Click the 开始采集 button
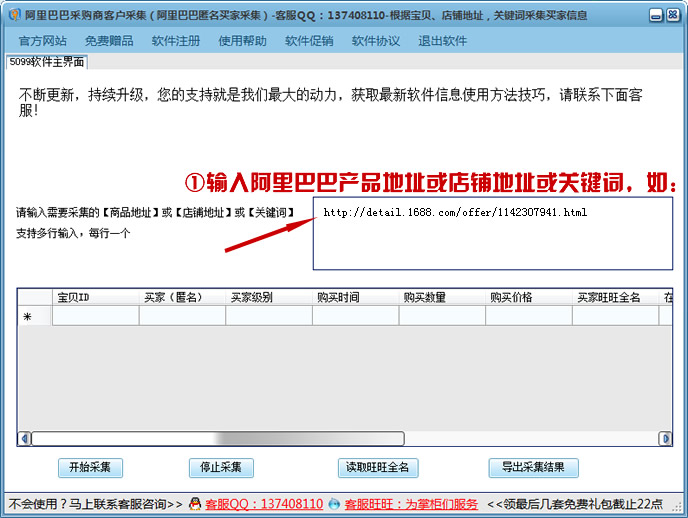The width and height of the screenshot is (688, 518). 90,468
